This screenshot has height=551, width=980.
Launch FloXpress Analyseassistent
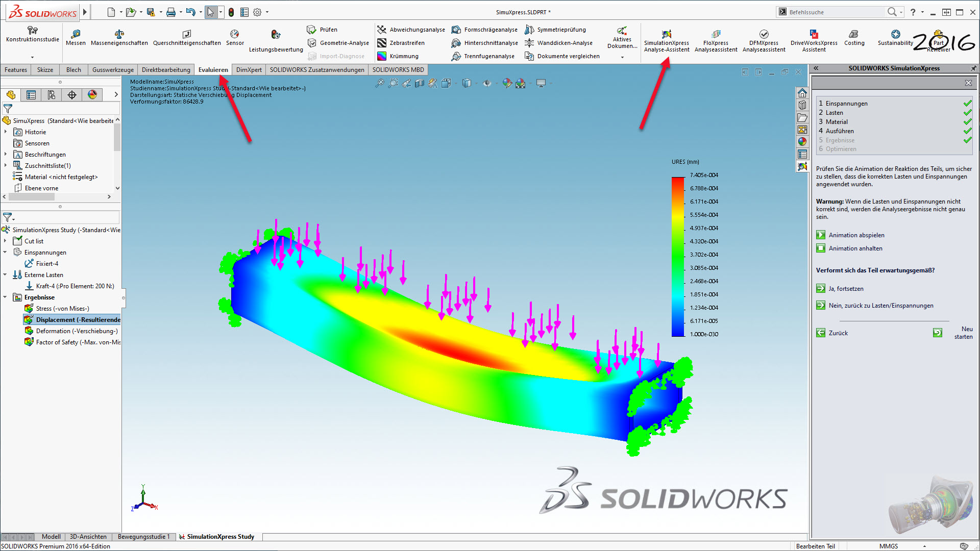point(716,41)
